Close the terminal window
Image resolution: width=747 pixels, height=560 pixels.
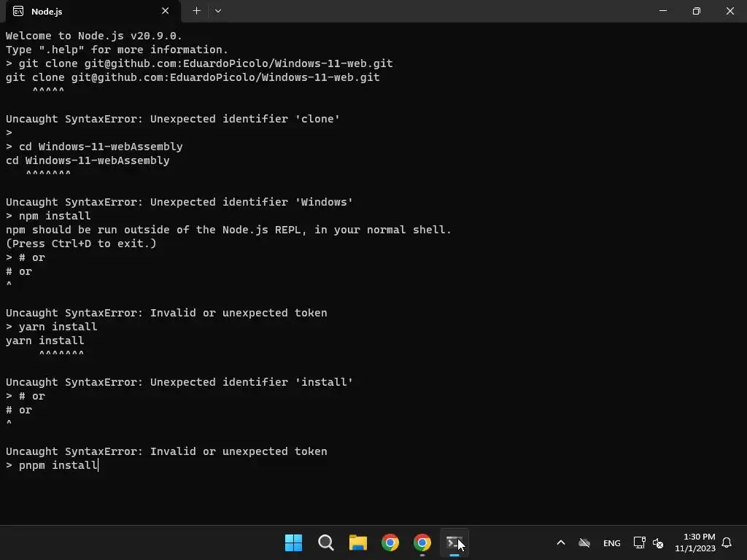tap(729, 11)
